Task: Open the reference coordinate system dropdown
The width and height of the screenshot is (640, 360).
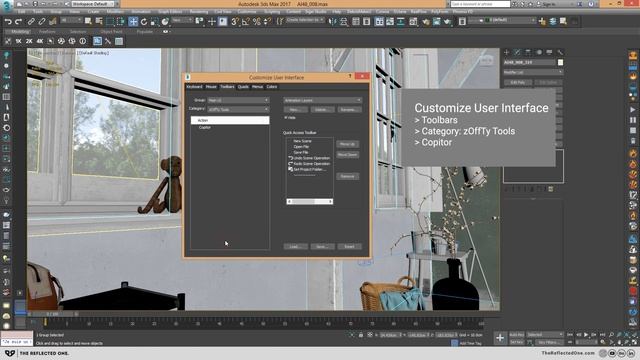Action: [182, 20]
